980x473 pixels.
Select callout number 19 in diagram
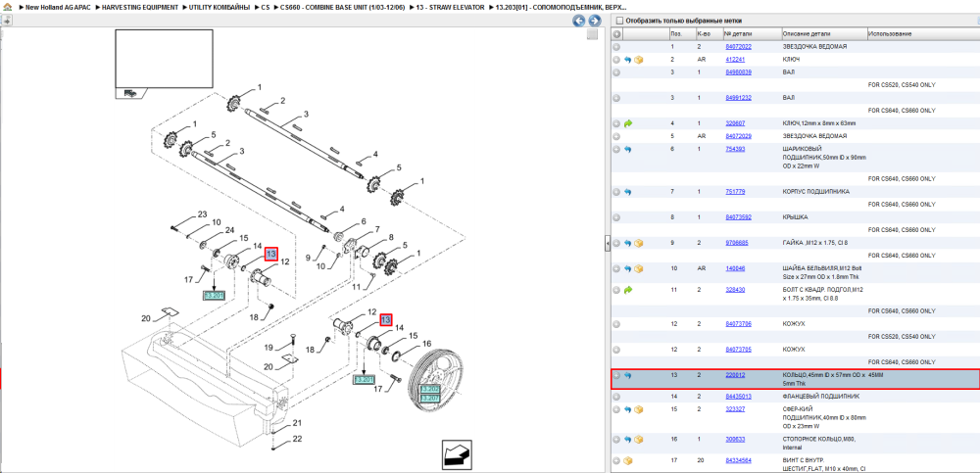click(x=269, y=348)
